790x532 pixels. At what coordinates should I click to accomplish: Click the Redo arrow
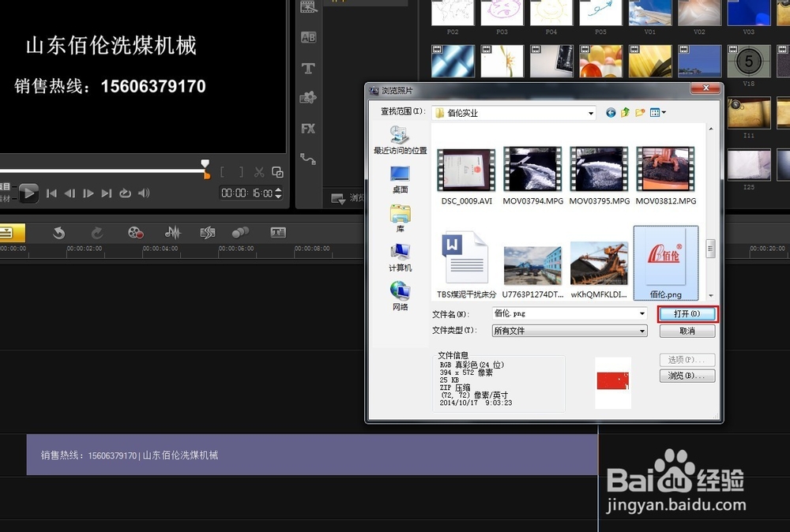click(x=96, y=233)
